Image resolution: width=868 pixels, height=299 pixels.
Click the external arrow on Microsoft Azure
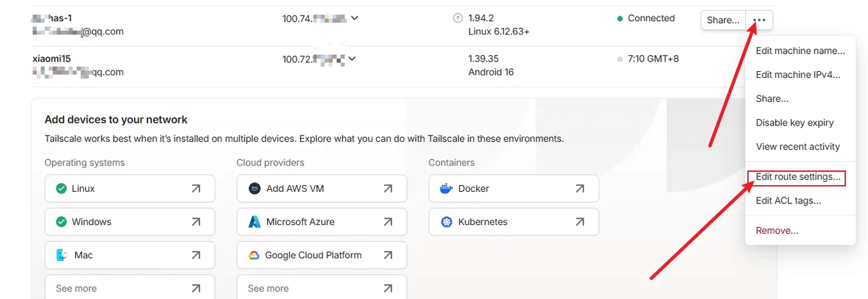tap(388, 222)
